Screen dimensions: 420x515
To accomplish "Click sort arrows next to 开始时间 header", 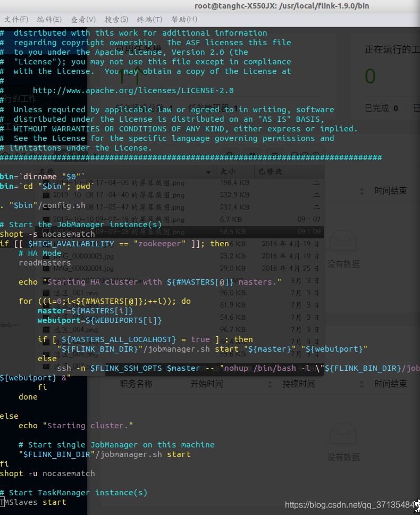I will 270,384.
